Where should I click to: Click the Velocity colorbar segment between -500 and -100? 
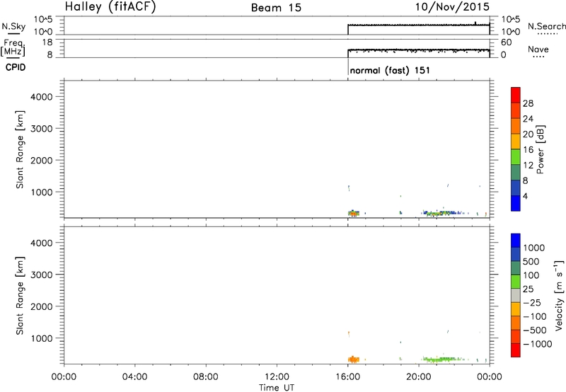pyautogui.click(x=516, y=323)
